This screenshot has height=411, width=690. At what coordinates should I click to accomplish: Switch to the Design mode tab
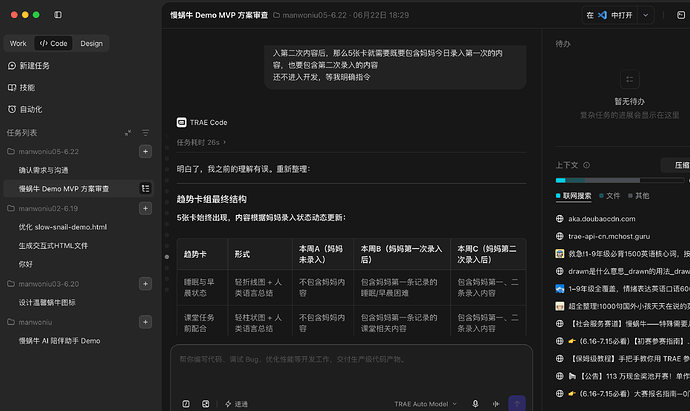[x=91, y=44]
